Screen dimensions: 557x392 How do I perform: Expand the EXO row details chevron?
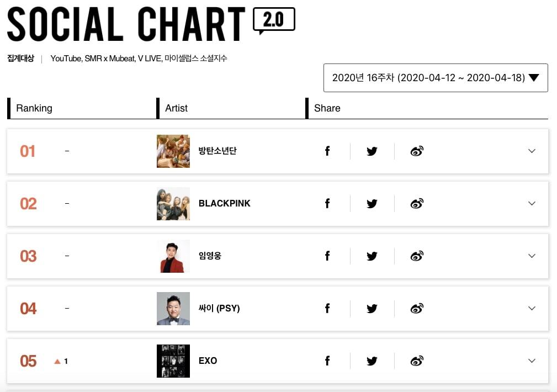click(x=532, y=361)
